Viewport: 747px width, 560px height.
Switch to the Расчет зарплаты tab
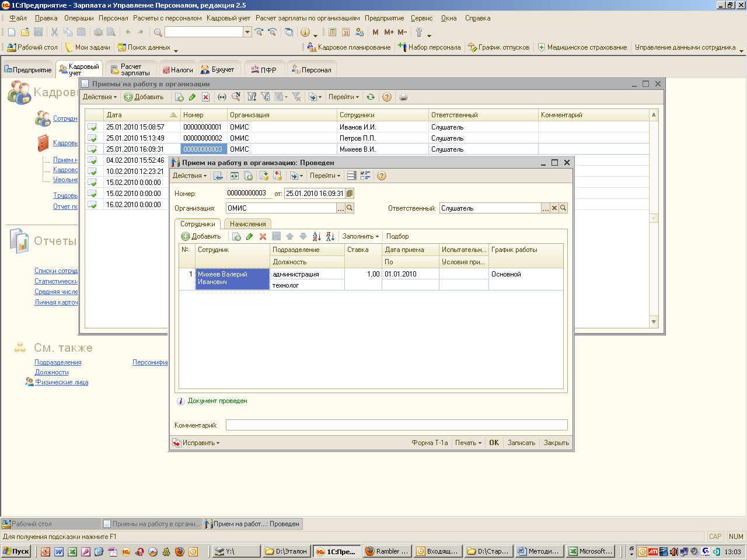pos(131,69)
